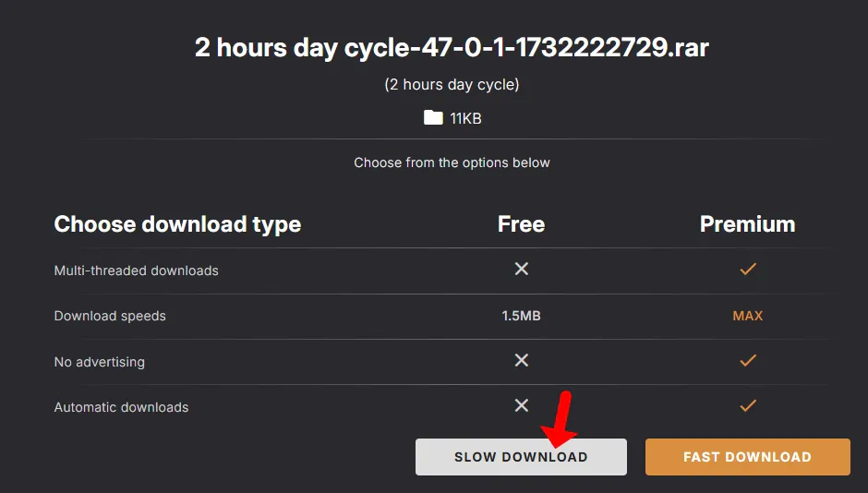The image size is (868, 493).
Task: Click the X icon for free Automatic downloads
Action: pyautogui.click(x=522, y=405)
